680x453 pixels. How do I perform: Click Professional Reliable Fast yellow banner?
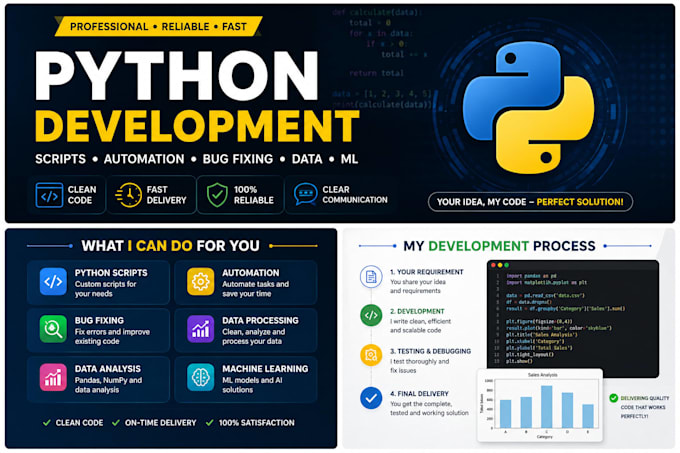click(x=159, y=26)
